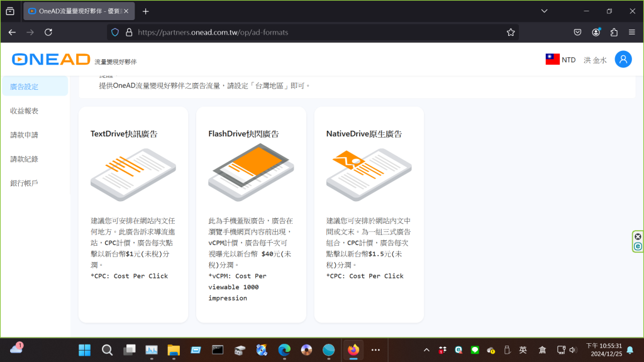Click the user profile avatar icon
Image resolution: width=644 pixels, height=362 pixels.
point(623,59)
